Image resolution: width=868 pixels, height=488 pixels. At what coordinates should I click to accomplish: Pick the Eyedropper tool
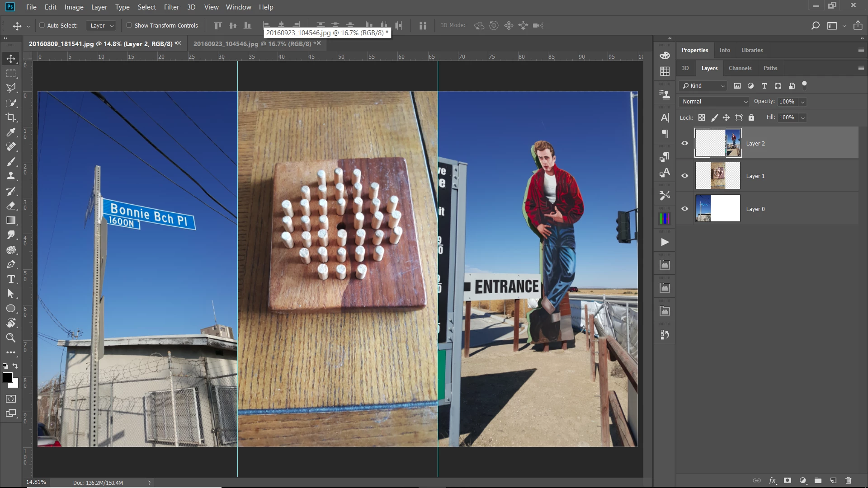pos(11,132)
